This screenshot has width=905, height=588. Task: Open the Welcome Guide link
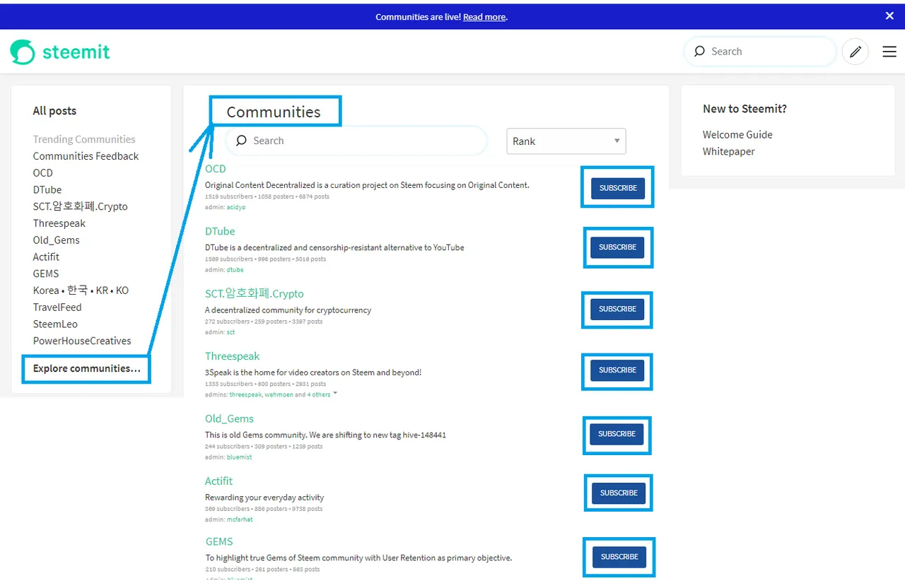pos(737,134)
